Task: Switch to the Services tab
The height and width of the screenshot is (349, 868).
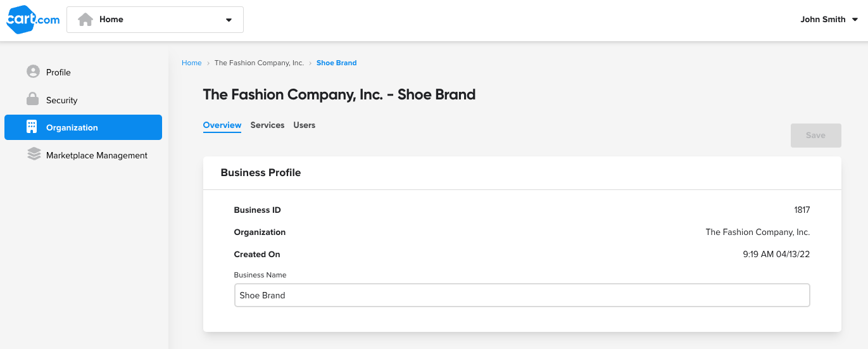Action: click(x=267, y=125)
